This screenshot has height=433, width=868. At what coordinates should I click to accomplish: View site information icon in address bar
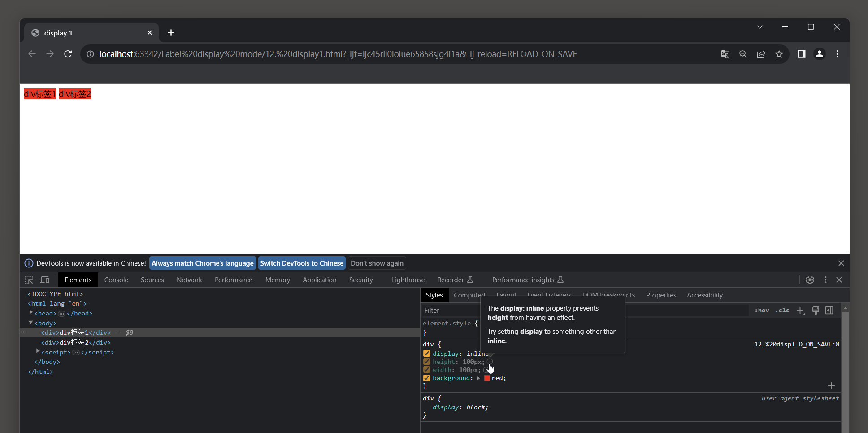90,54
